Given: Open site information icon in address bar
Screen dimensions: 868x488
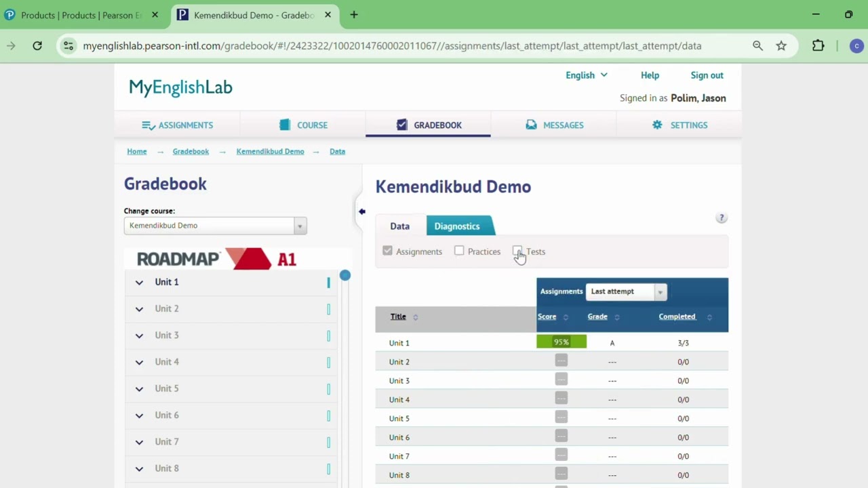Looking at the screenshot, I should pyautogui.click(x=68, y=45).
